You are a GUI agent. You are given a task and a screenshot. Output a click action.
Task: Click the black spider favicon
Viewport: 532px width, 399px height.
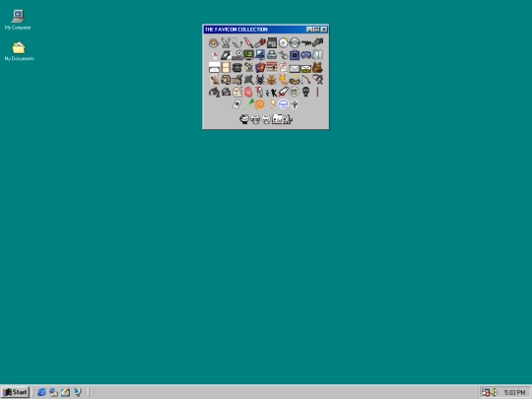point(260,80)
